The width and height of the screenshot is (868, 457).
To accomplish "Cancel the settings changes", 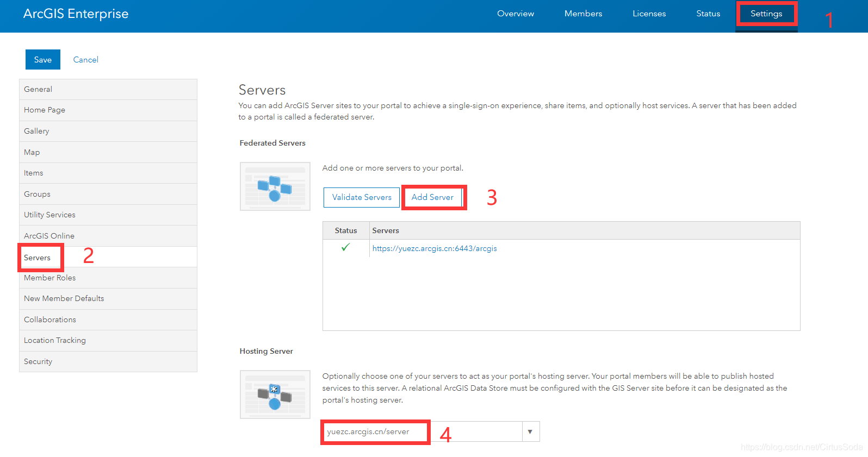I will pyautogui.click(x=86, y=60).
